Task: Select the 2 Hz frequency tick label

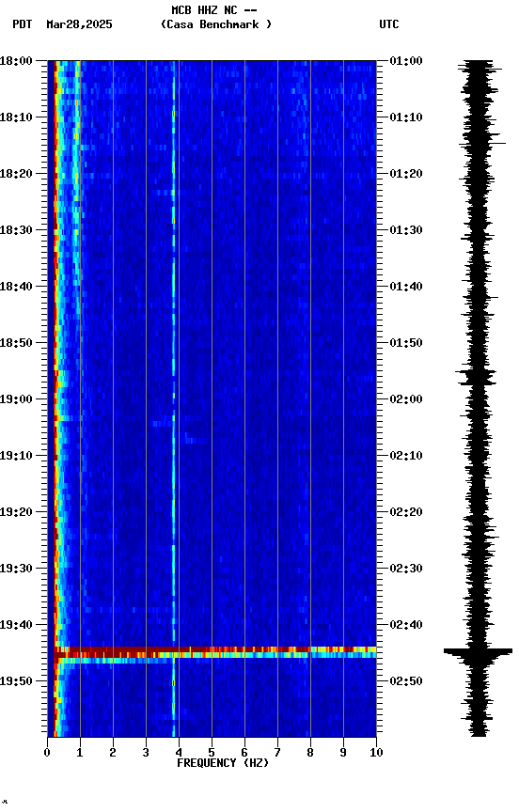Action: click(113, 753)
